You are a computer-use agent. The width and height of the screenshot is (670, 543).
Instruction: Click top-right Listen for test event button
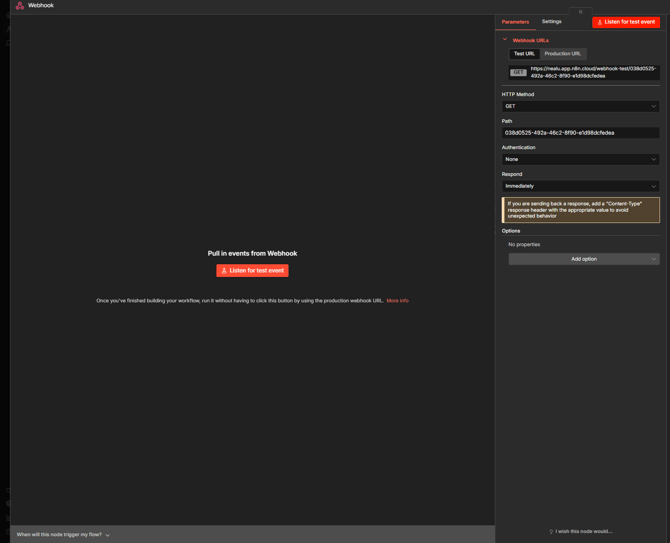point(626,22)
